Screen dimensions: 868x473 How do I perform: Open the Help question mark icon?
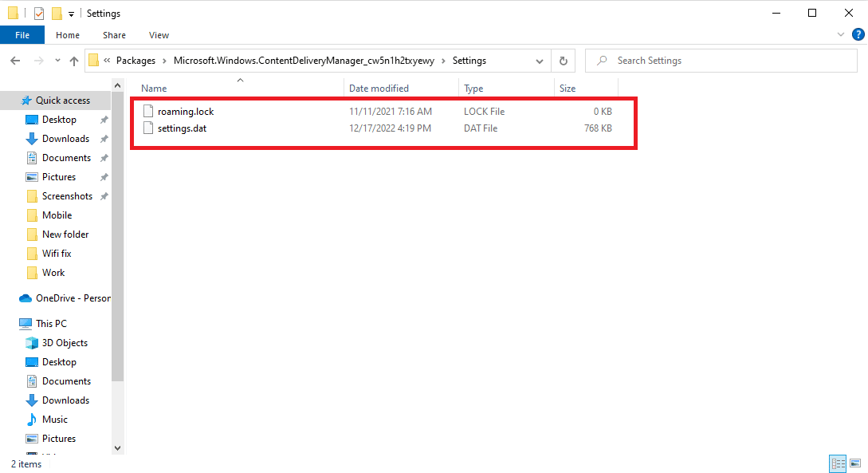[x=858, y=35]
